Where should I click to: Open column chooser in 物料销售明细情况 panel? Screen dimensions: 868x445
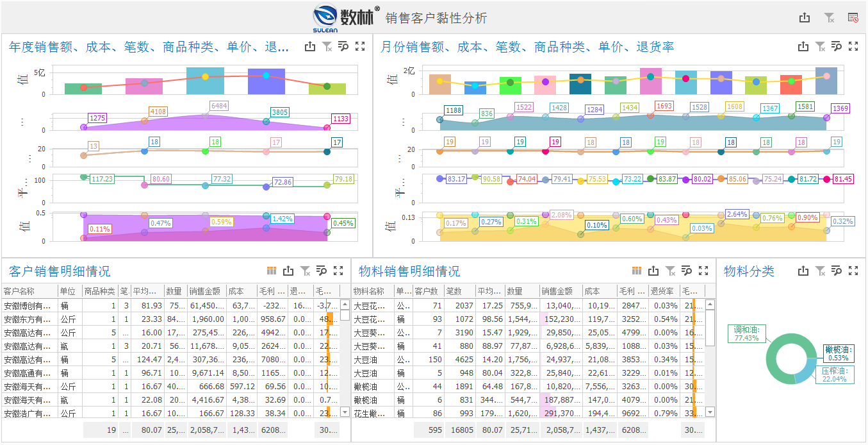(x=636, y=271)
